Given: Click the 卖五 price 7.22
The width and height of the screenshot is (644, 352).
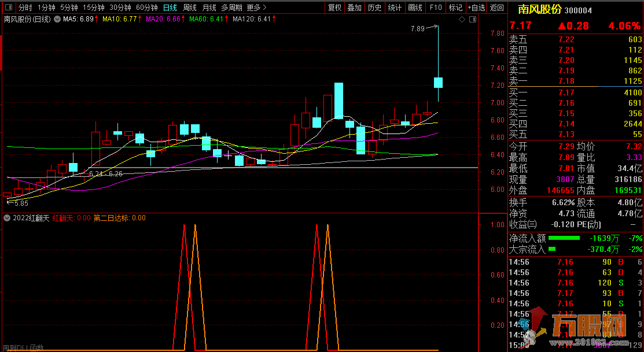Looking at the screenshot, I should pos(566,39).
